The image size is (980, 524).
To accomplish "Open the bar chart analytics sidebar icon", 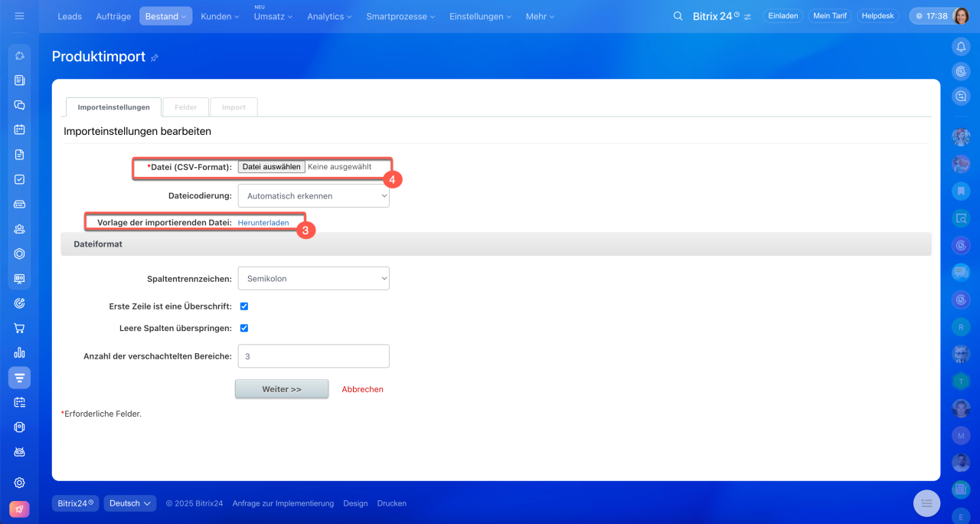I will 20,352.
